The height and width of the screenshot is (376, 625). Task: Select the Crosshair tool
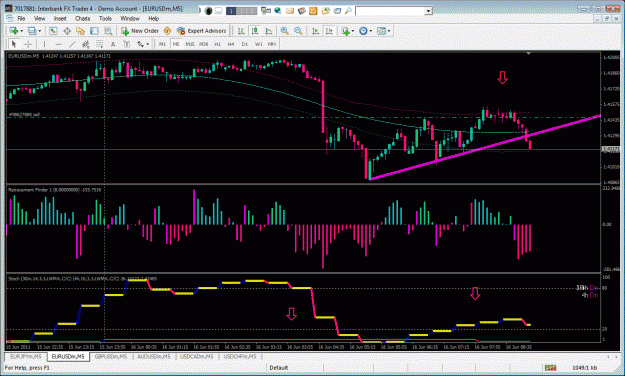tap(28, 44)
